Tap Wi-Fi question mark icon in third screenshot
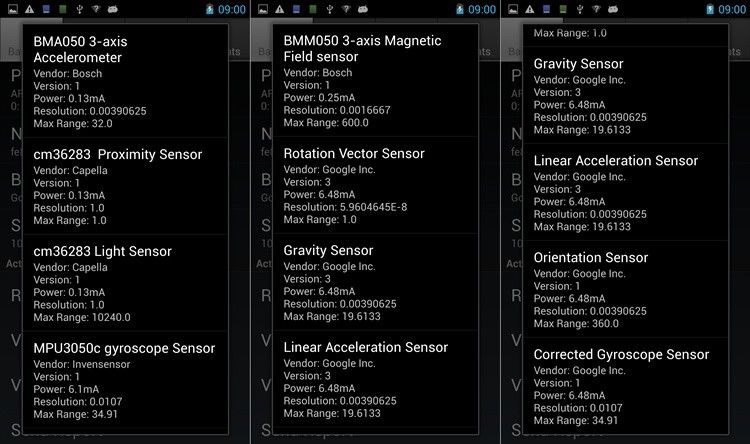 point(596,9)
